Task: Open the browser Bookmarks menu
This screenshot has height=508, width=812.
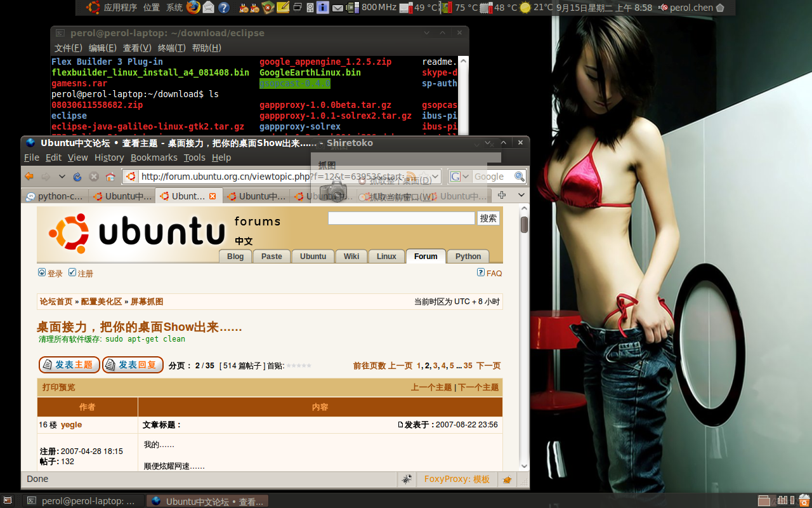Action: (x=154, y=157)
